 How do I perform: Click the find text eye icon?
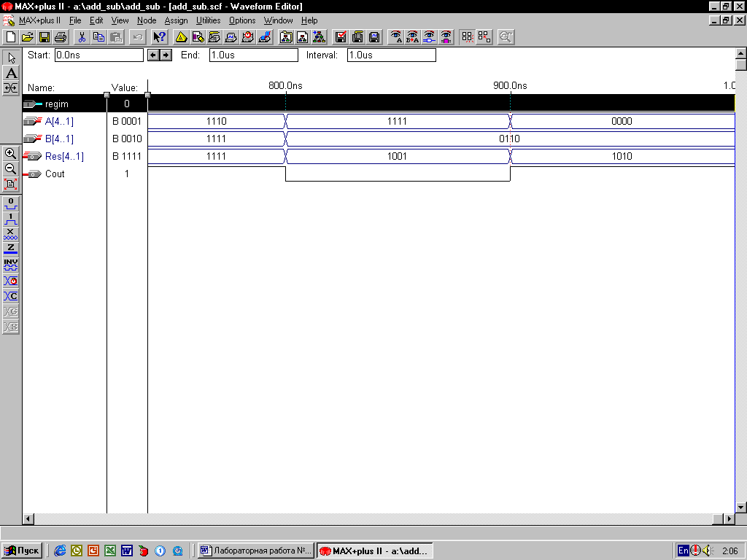396,37
